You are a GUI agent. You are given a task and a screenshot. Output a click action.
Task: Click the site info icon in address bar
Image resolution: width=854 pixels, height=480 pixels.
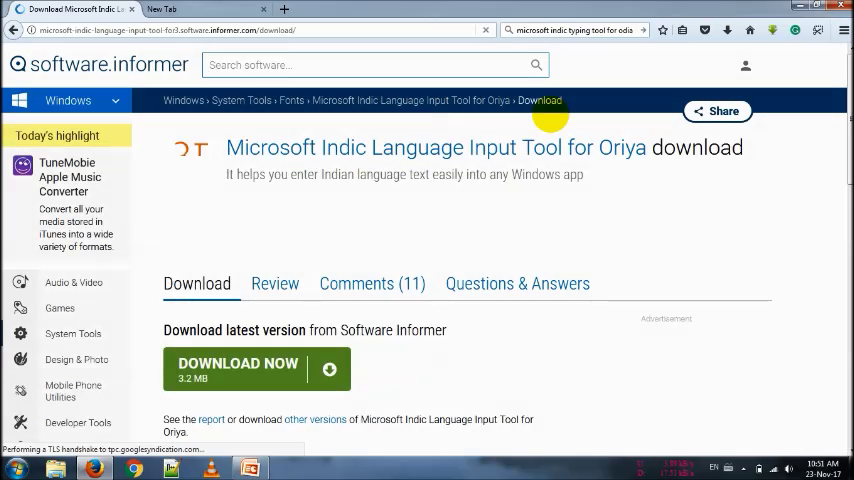pyautogui.click(x=32, y=30)
